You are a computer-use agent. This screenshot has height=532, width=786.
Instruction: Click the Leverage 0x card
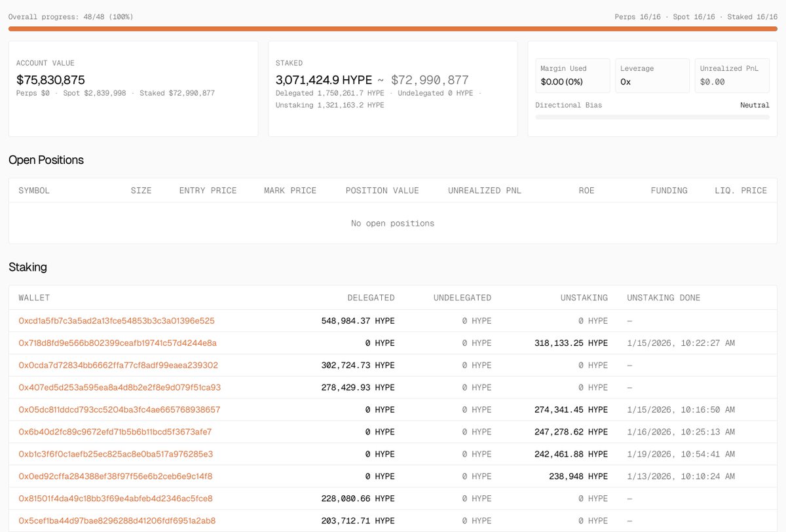click(x=652, y=75)
